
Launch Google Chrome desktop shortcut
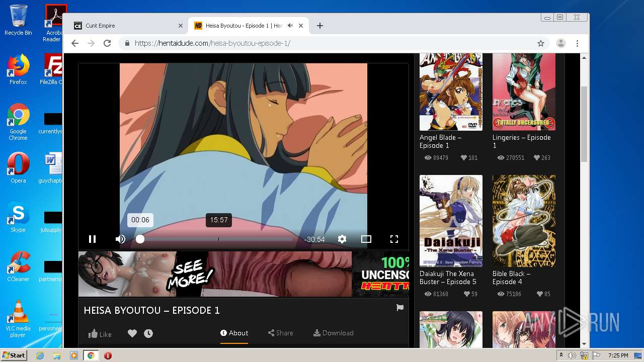click(x=18, y=122)
